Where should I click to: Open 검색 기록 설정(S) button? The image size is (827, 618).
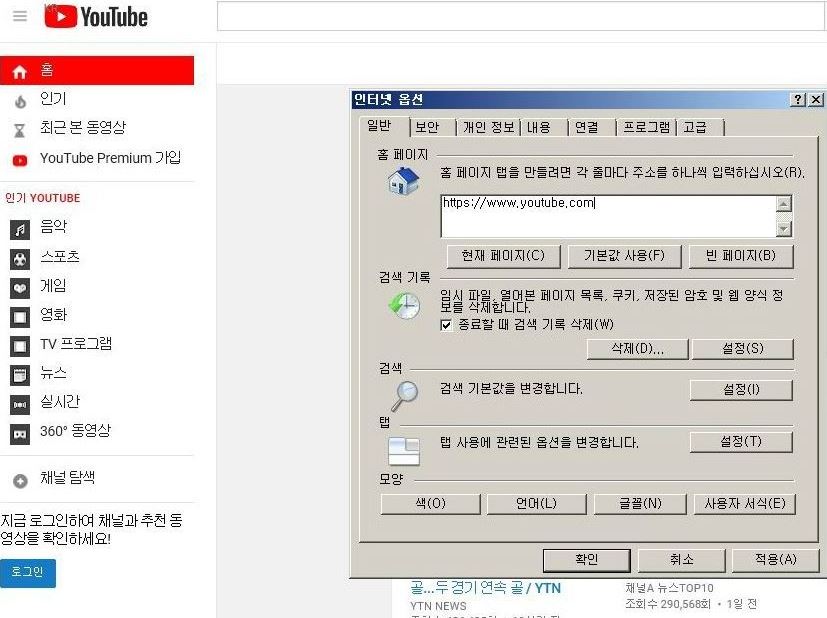pos(743,349)
